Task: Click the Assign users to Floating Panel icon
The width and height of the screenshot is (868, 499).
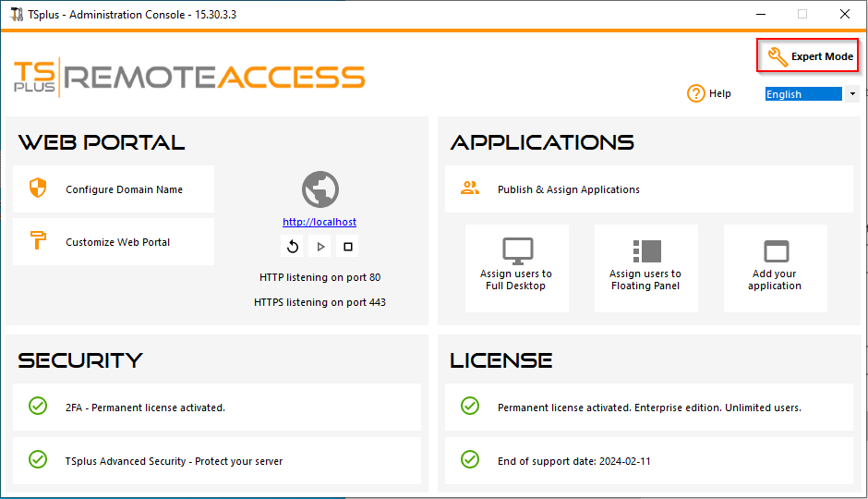Action: 645,250
